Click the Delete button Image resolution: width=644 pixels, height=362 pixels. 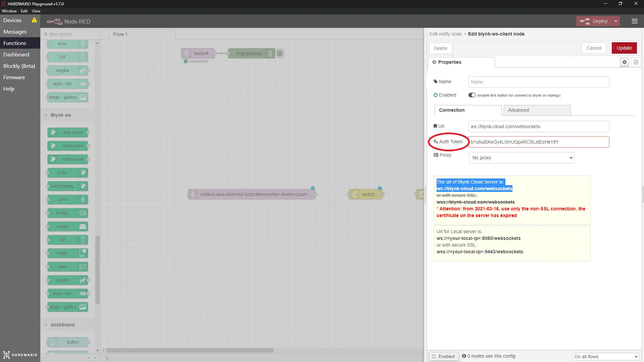(x=440, y=48)
